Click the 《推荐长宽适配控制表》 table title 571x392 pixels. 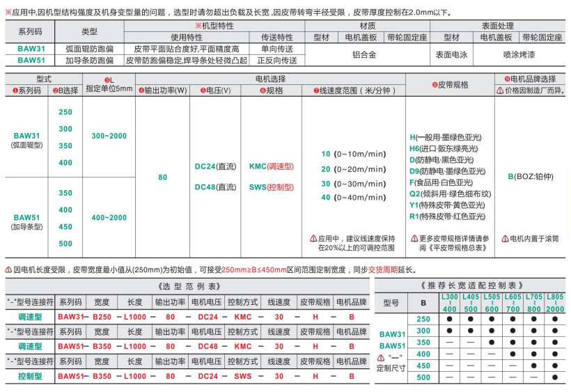[471, 285]
